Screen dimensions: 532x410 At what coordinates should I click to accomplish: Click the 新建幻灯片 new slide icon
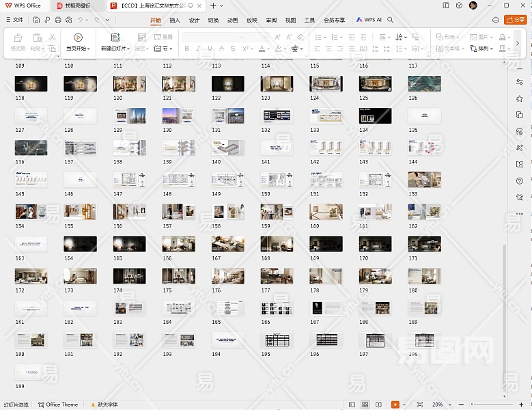tap(115, 38)
